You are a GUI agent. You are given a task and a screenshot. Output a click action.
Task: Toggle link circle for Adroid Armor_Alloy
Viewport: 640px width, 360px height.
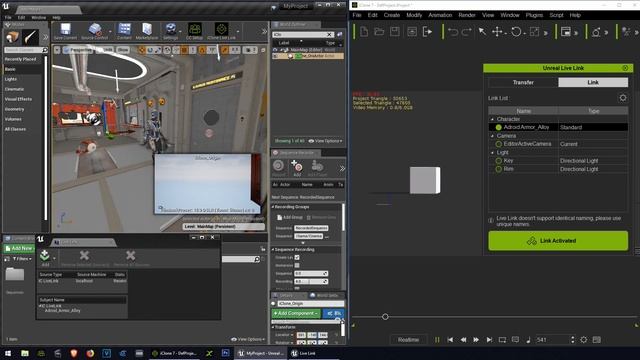point(498,127)
